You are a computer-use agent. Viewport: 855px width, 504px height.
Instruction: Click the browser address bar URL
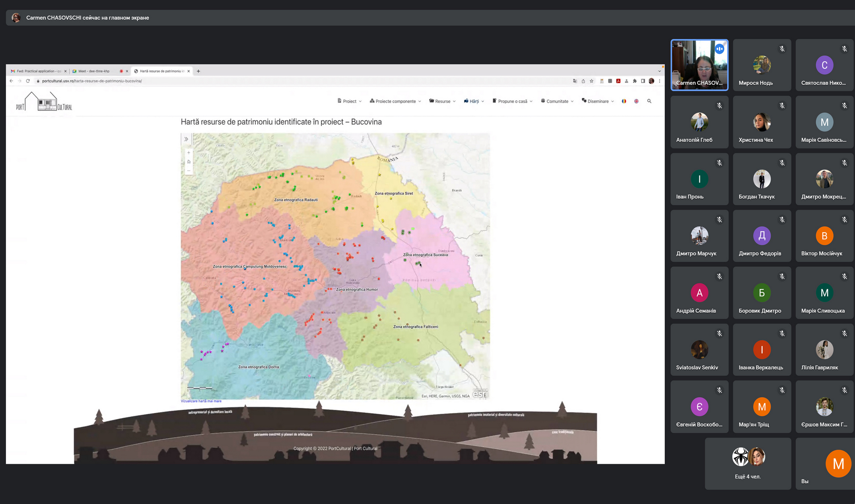(92, 81)
